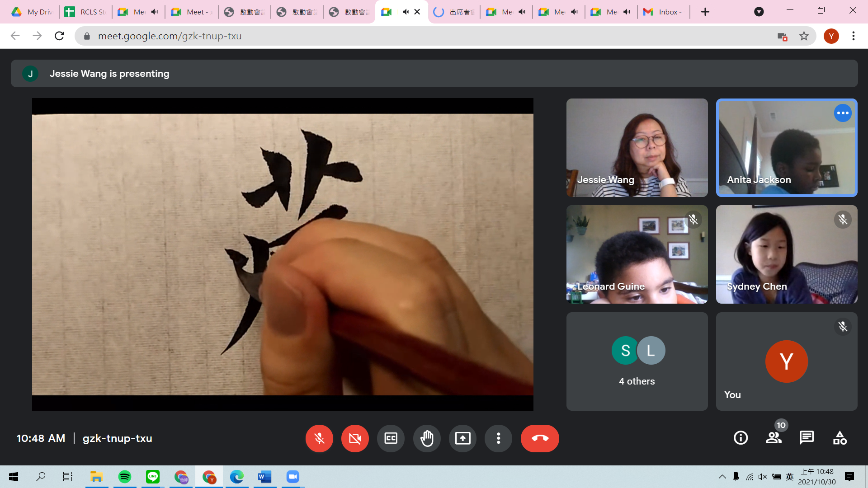This screenshot has height=488, width=868.
Task: Show everyone participants panel
Action: point(774,438)
